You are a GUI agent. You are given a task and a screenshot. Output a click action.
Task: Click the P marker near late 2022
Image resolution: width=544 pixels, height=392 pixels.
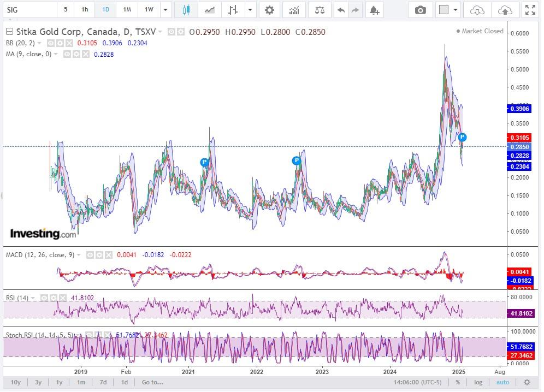tap(296, 161)
